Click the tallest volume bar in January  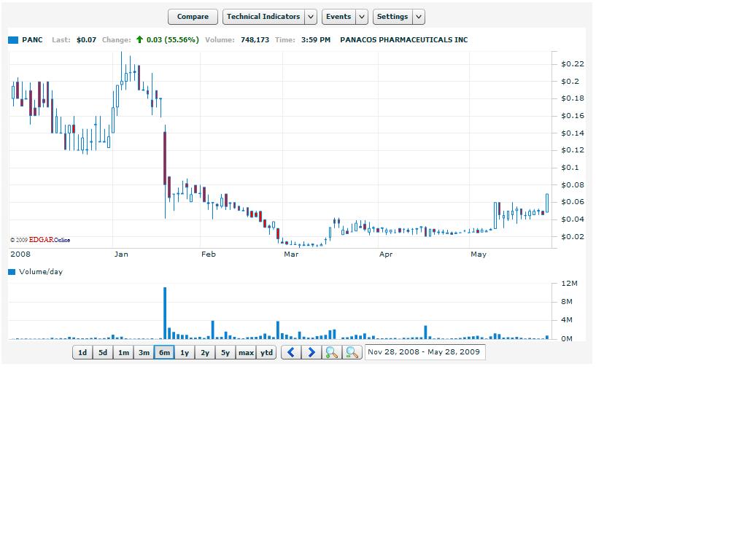[166, 313]
